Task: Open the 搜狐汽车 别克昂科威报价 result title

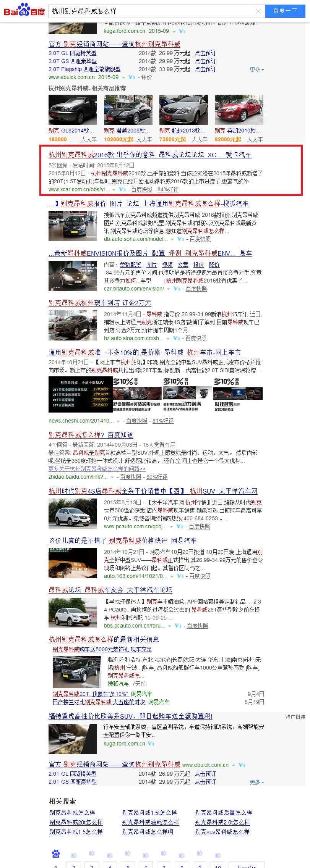Action: (149, 203)
